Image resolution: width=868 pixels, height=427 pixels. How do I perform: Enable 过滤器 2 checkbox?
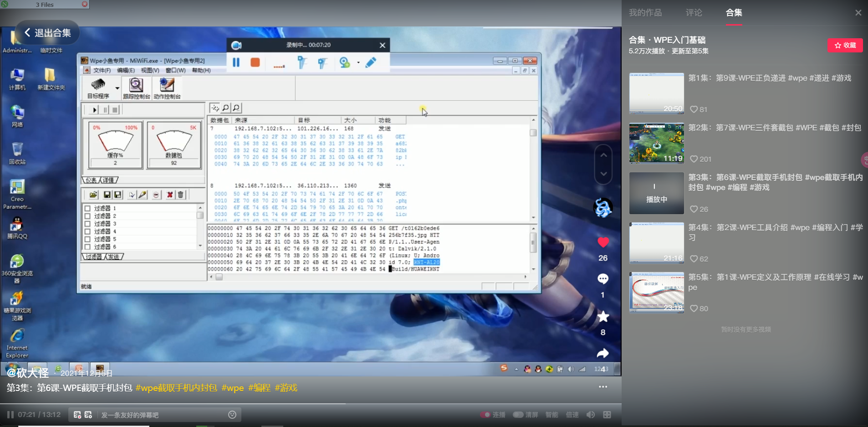coord(87,216)
